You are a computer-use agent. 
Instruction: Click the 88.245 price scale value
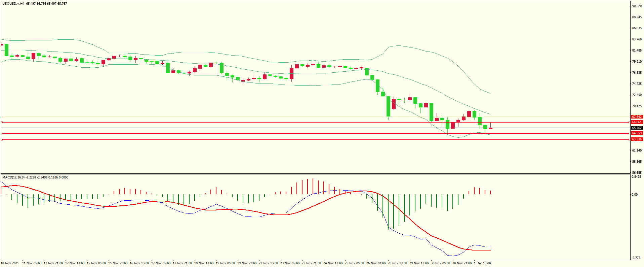pyautogui.click(x=637, y=17)
